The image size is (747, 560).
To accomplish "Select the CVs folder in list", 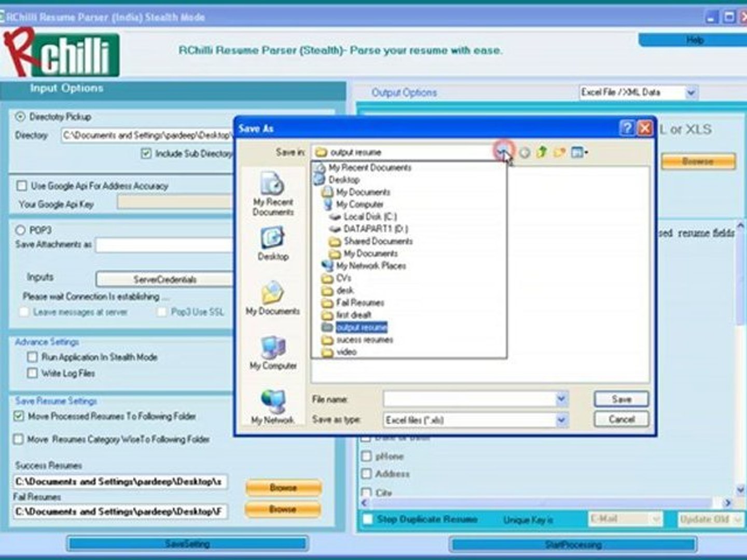I will click(336, 278).
